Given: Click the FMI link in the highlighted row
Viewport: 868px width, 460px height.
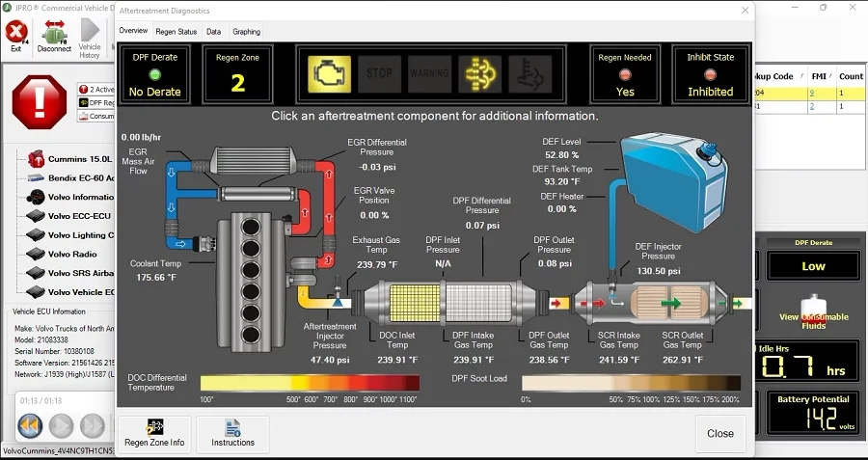Looking at the screenshot, I should [x=812, y=93].
